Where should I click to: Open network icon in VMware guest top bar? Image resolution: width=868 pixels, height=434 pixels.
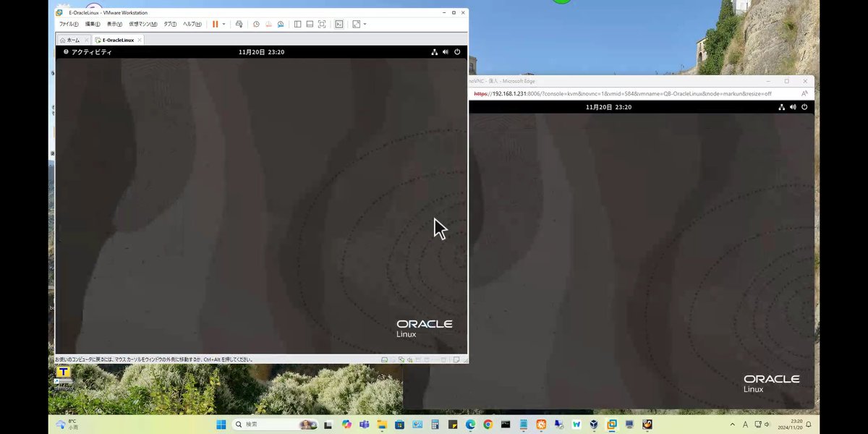(435, 52)
